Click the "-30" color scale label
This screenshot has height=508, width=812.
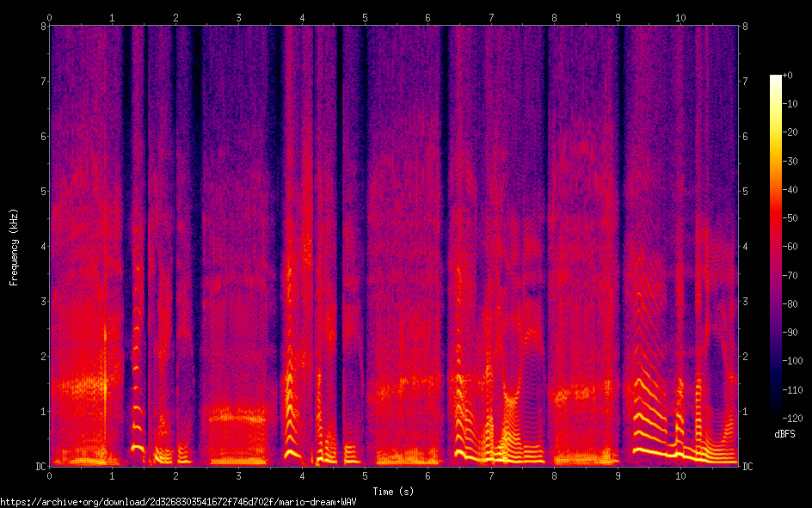click(790, 162)
